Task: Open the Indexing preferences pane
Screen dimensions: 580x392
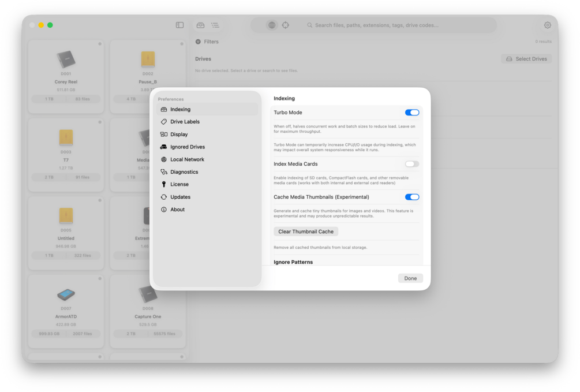Action: pos(207,109)
